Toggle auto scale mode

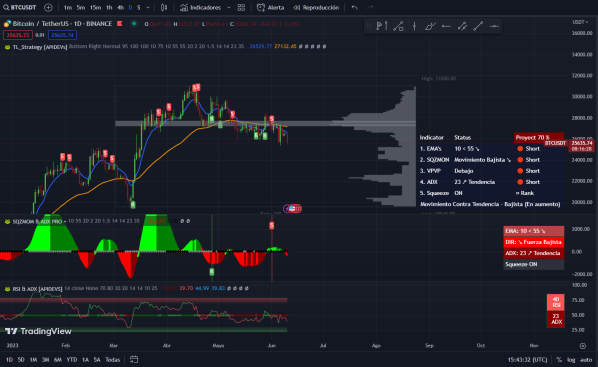[x=586, y=360]
